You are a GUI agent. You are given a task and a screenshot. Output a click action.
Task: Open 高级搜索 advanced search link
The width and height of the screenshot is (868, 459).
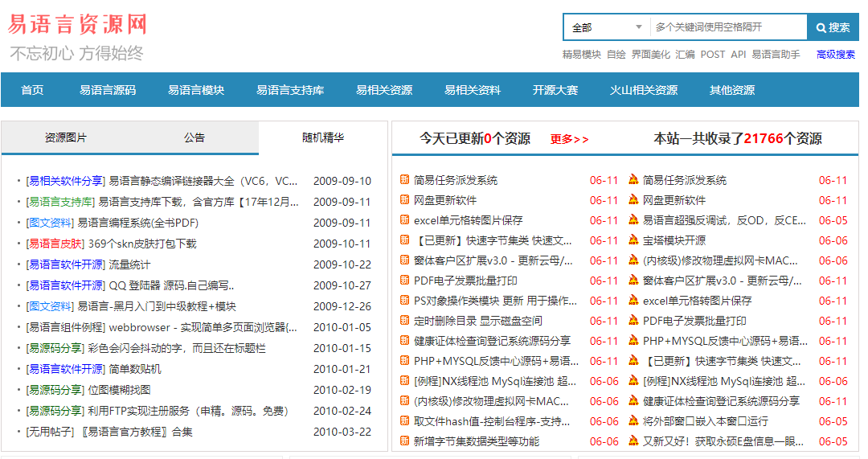tap(835, 55)
